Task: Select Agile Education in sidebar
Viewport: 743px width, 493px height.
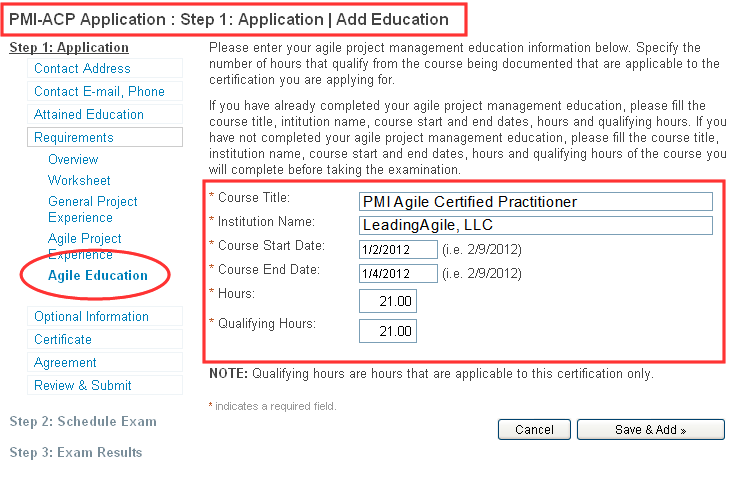Action: pyautogui.click(x=98, y=275)
